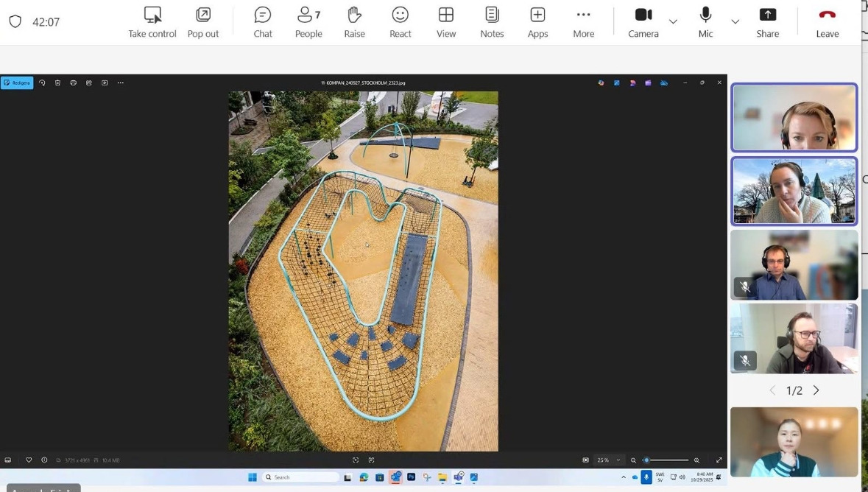The width and height of the screenshot is (868, 492).
Task: Delete the image using trash icon
Action: tap(57, 82)
